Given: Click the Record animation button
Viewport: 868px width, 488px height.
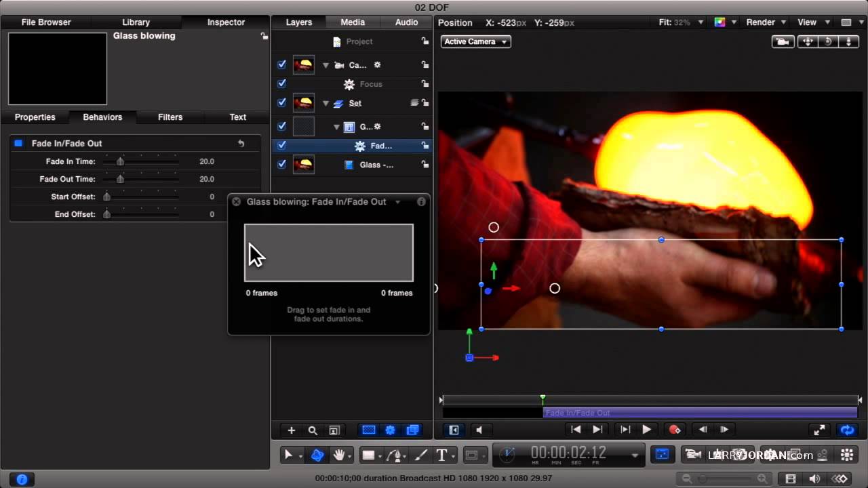Looking at the screenshot, I should tap(674, 430).
